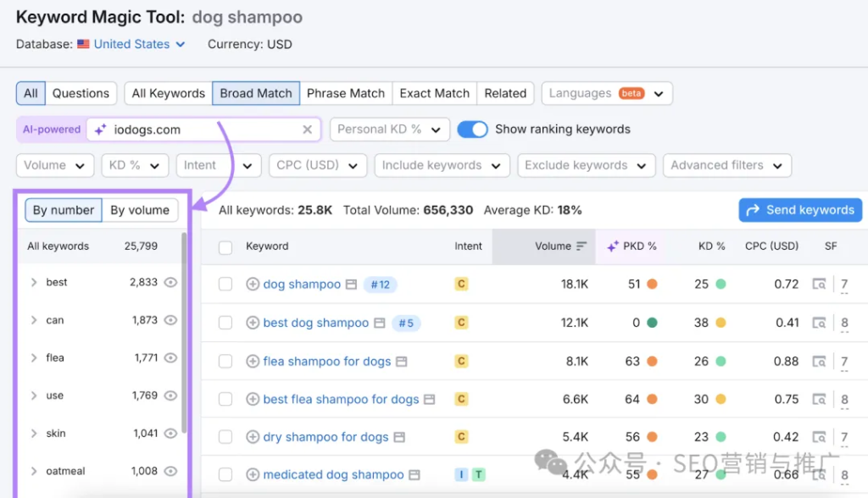The image size is (868, 498).
Task: Hide the 'flea' keyword group with the eye icon
Action: [x=170, y=358]
